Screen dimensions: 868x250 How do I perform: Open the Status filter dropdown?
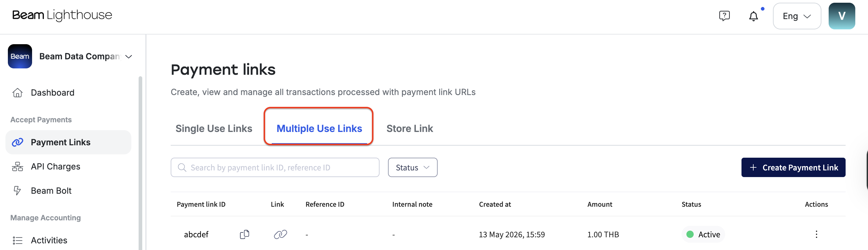coord(413,167)
